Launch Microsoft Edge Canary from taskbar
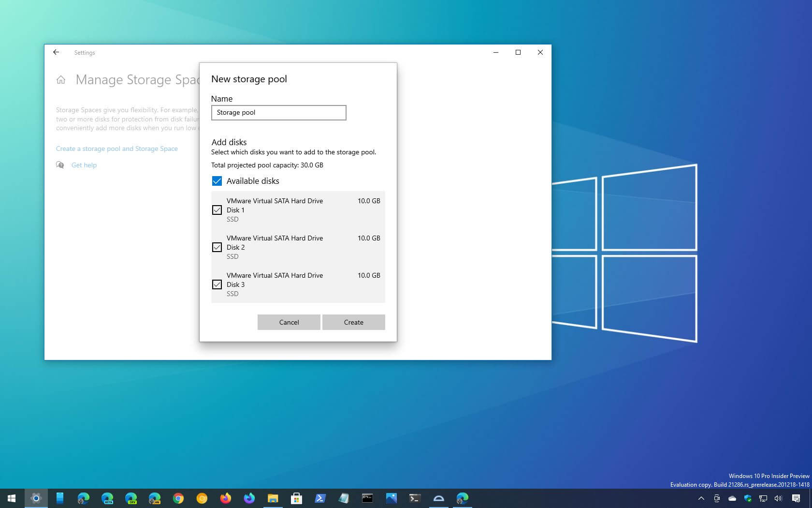The width and height of the screenshot is (812, 508). [x=154, y=498]
